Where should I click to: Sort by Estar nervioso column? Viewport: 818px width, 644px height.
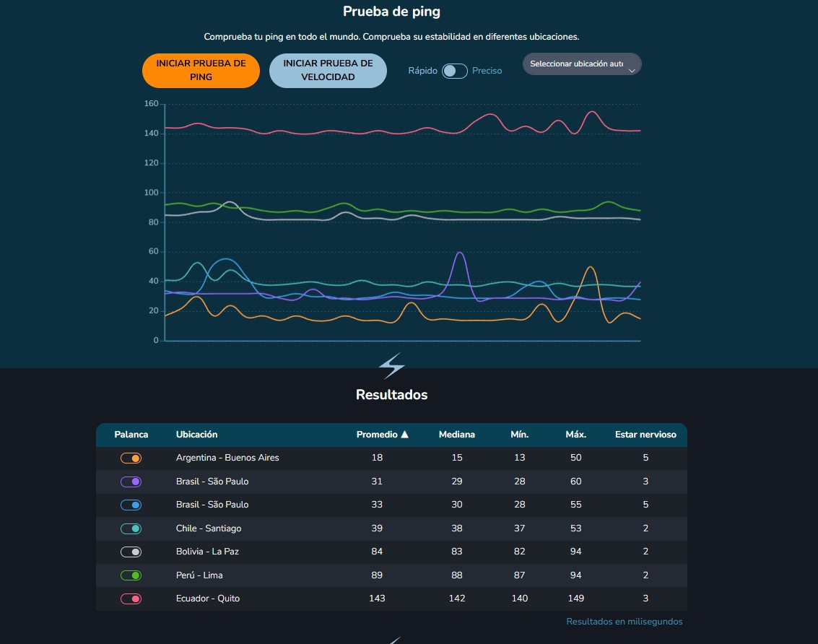[x=645, y=434]
